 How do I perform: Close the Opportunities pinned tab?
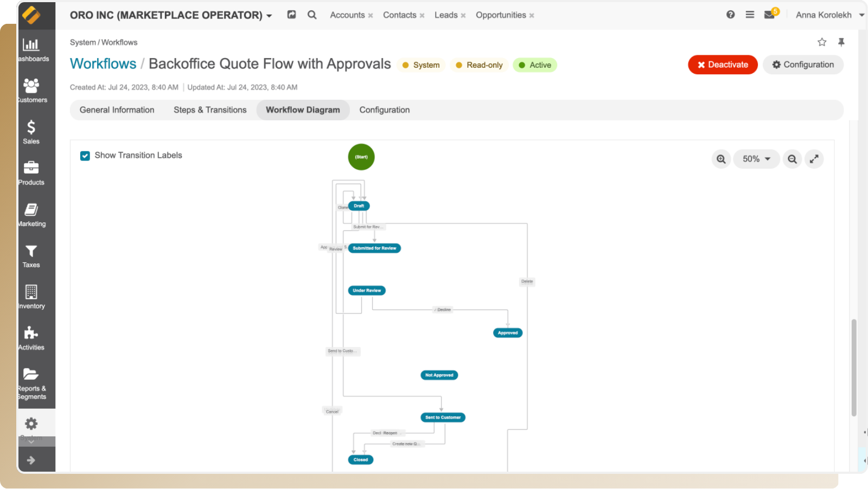point(532,16)
